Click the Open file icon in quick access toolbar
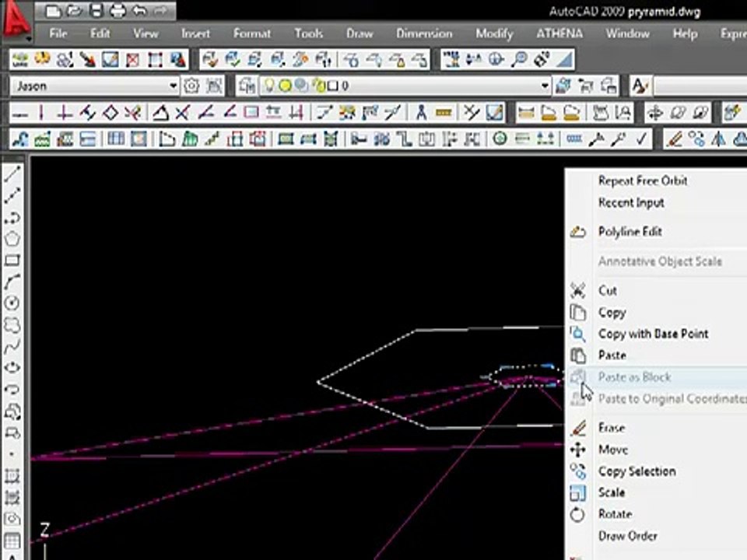Screen dimensions: 747x560 [75, 10]
